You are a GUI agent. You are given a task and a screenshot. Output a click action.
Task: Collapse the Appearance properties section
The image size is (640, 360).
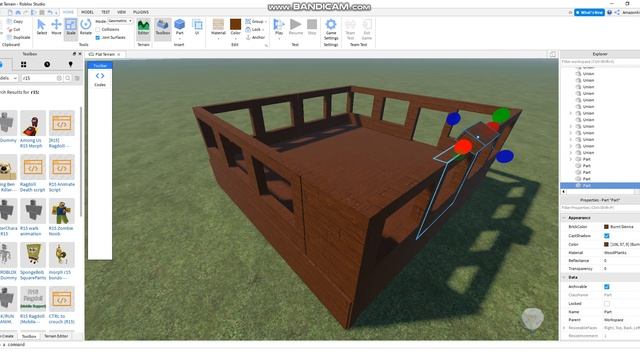[564, 218]
